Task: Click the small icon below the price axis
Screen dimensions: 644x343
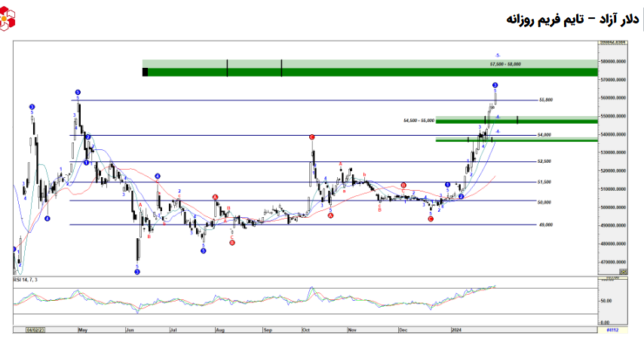Action: 623,271
